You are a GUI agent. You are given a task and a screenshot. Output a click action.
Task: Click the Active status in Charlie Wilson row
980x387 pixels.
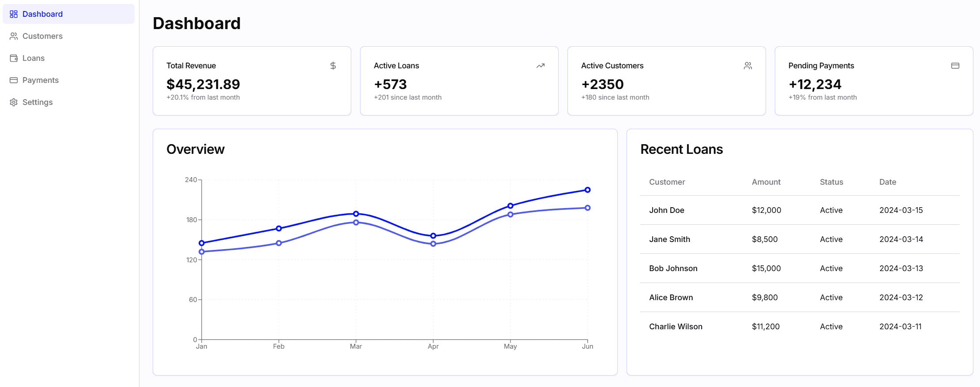pos(831,327)
